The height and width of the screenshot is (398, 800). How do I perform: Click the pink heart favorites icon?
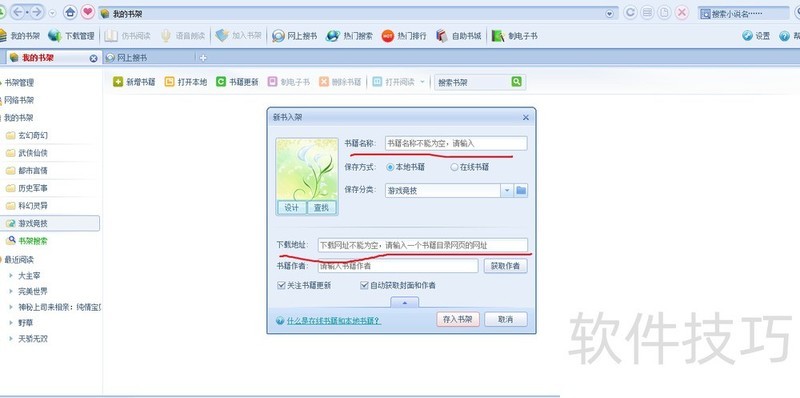[88, 13]
